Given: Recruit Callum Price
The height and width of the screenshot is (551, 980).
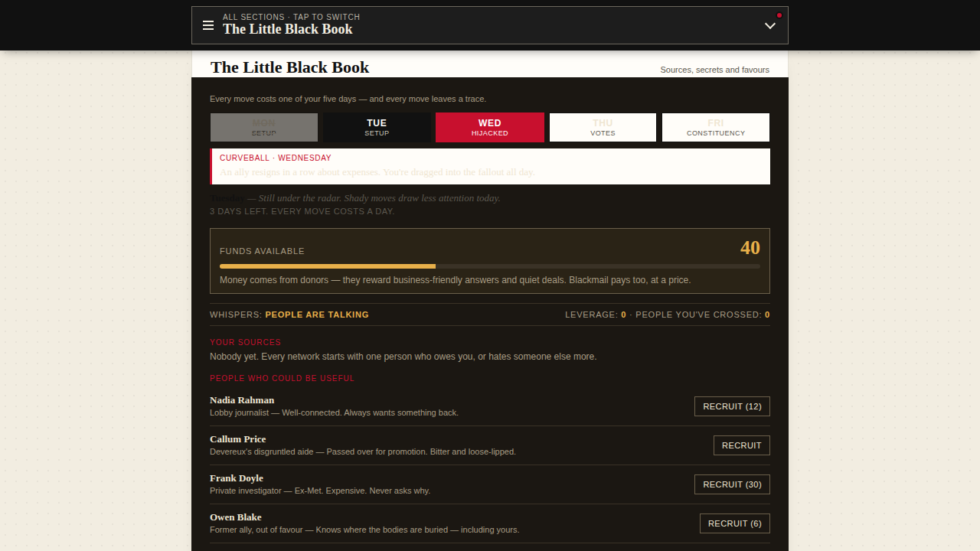Looking at the screenshot, I should 742,445.
